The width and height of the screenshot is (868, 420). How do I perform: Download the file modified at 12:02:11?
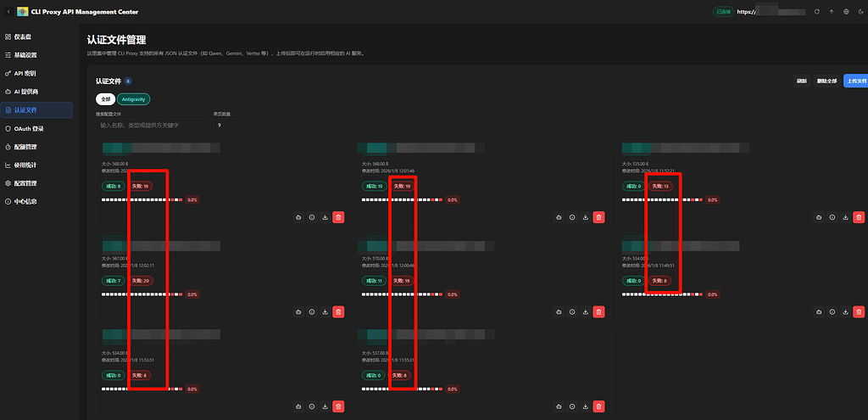click(325, 312)
